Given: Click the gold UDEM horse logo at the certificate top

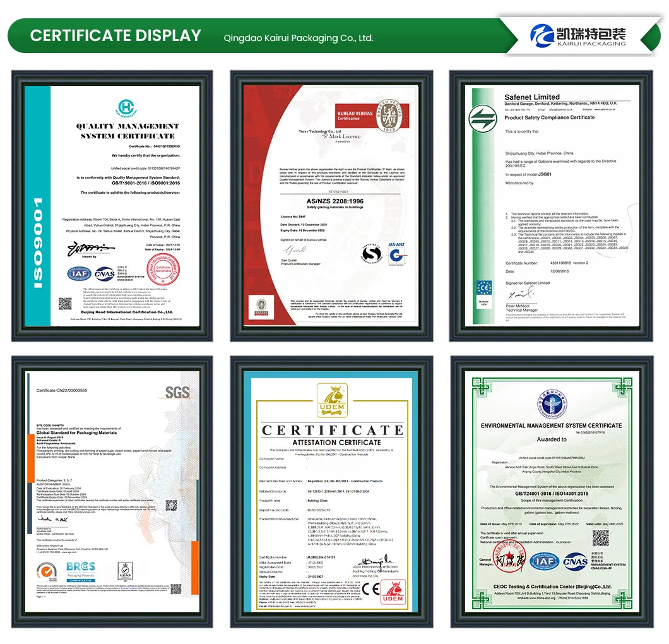Looking at the screenshot, I should pyautogui.click(x=332, y=400).
